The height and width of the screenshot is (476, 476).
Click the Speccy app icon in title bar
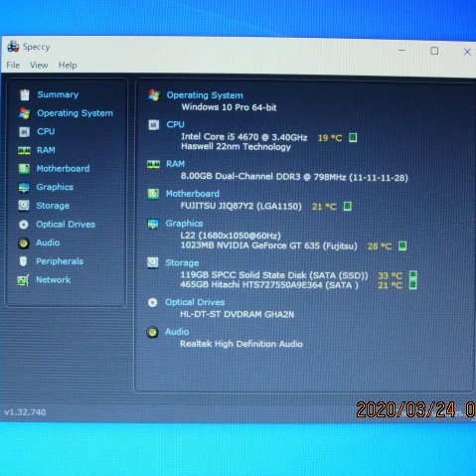(13, 47)
